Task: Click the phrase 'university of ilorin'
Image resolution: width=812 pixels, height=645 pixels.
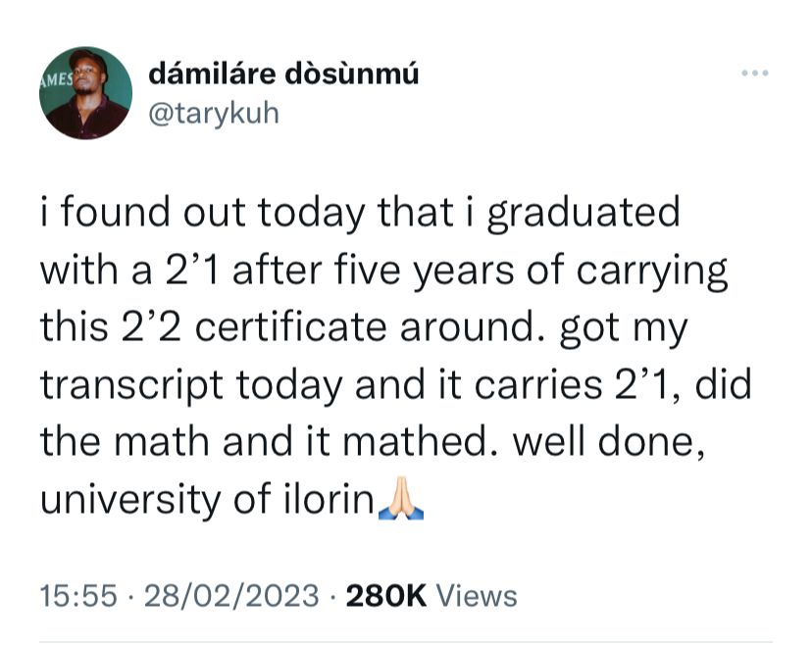Action: tap(207, 500)
